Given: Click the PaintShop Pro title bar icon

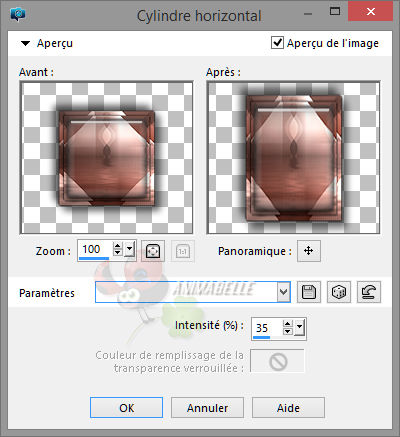Looking at the screenshot, I should (x=18, y=14).
